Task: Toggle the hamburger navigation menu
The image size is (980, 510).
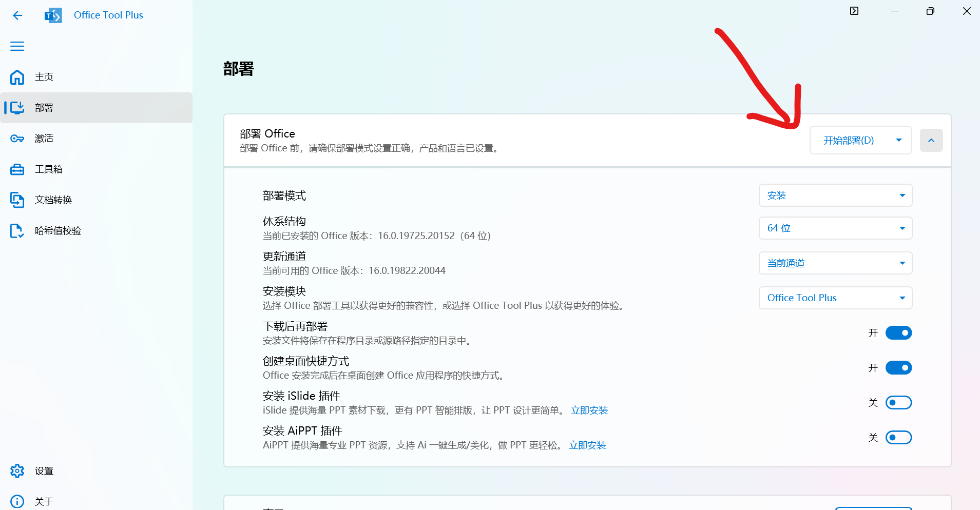Action: [17, 46]
